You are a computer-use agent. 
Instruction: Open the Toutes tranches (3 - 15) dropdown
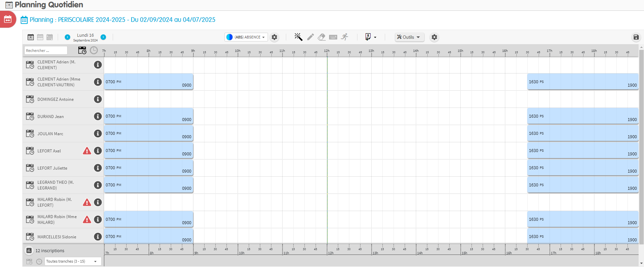pos(73,261)
